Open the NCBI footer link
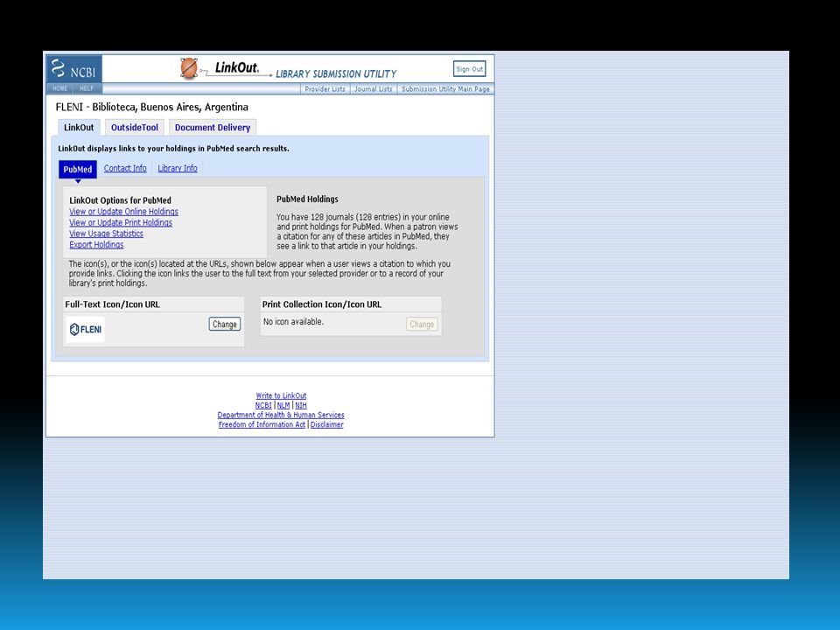The height and width of the screenshot is (630, 840). 263,405
